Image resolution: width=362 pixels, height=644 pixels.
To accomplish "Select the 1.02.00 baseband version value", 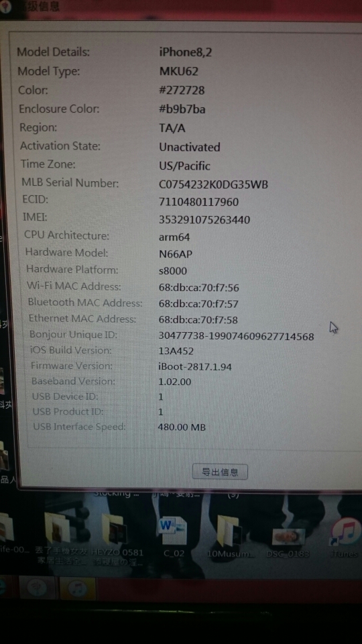I will click(x=174, y=382).
